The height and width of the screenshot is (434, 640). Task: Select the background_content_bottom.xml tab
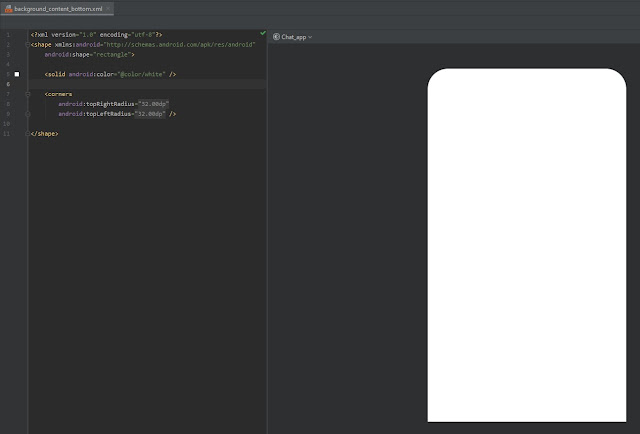tap(58, 8)
